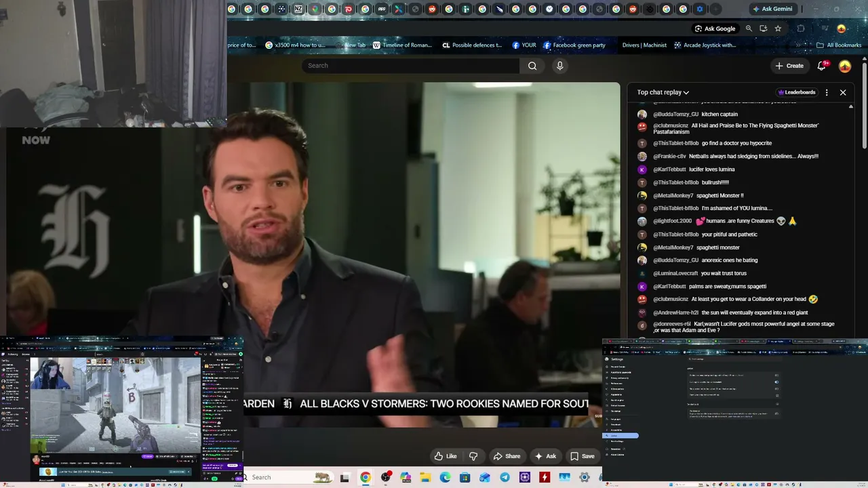
Task: Open 'Possible defences t...' bookmark
Action: [472, 45]
